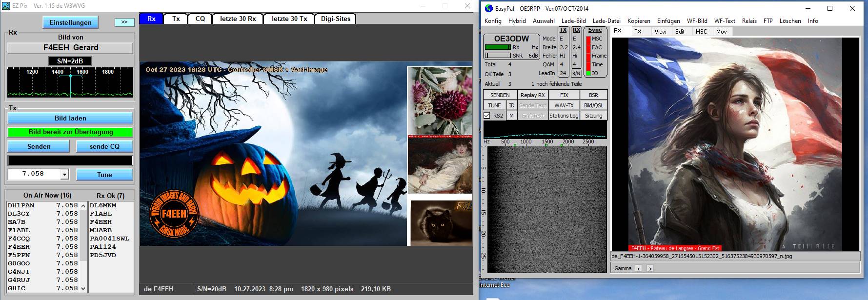
Task: Select the Digi-Sites tab
Action: (x=335, y=19)
